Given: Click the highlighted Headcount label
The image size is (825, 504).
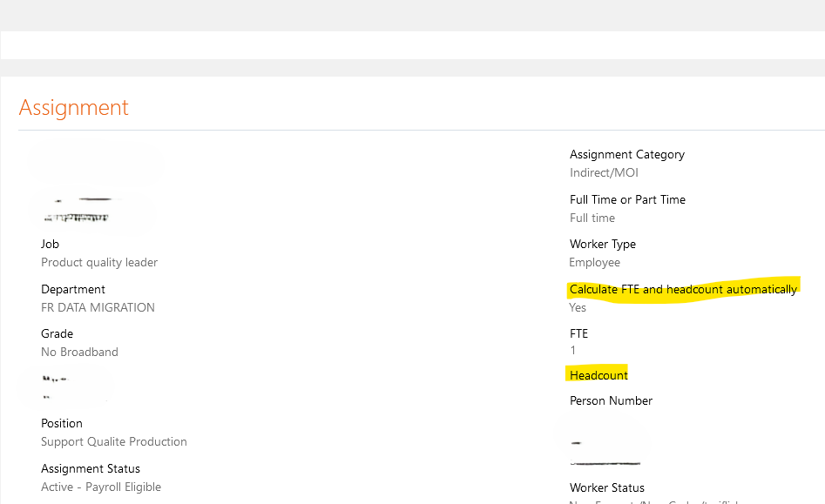Looking at the screenshot, I should [598, 374].
